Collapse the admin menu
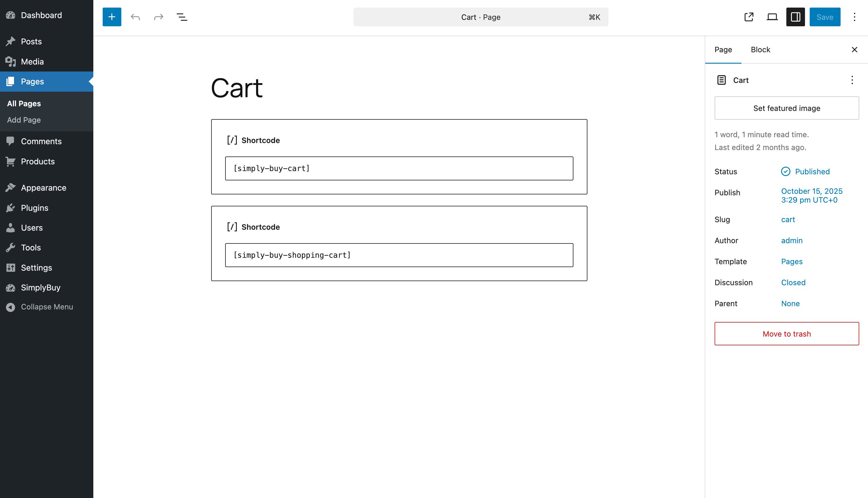The height and width of the screenshot is (498, 868). (x=46, y=307)
